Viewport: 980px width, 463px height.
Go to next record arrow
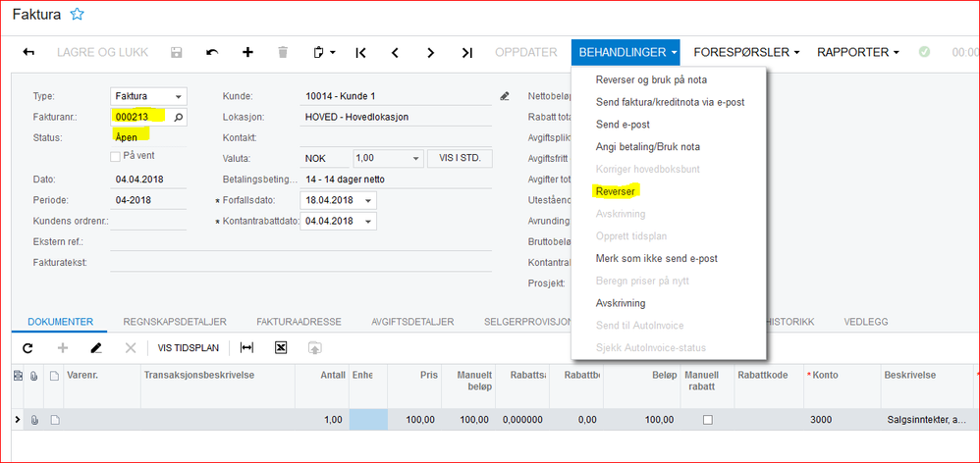(431, 53)
